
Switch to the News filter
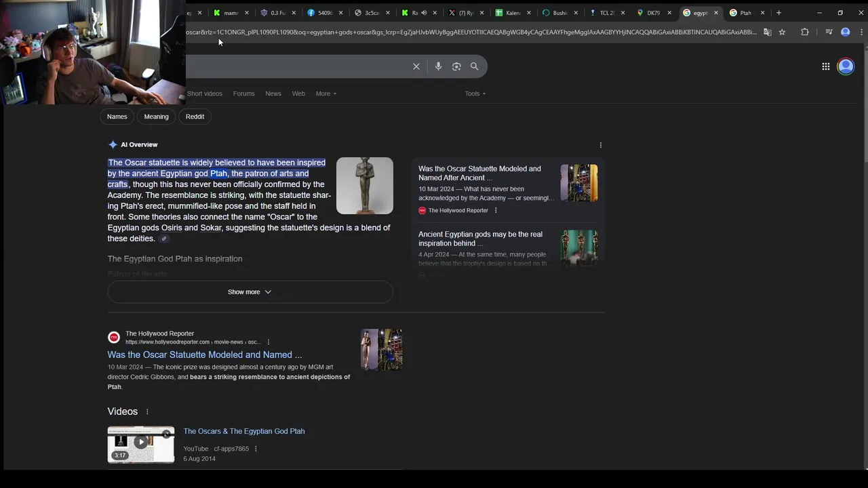pyautogui.click(x=273, y=94)
